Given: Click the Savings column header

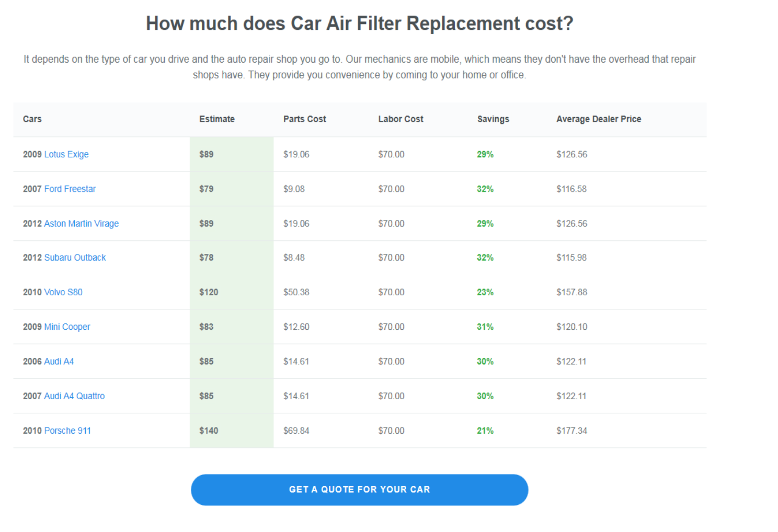Looking at the screenshot, I should pyautogui.click(x=493, y=119).
